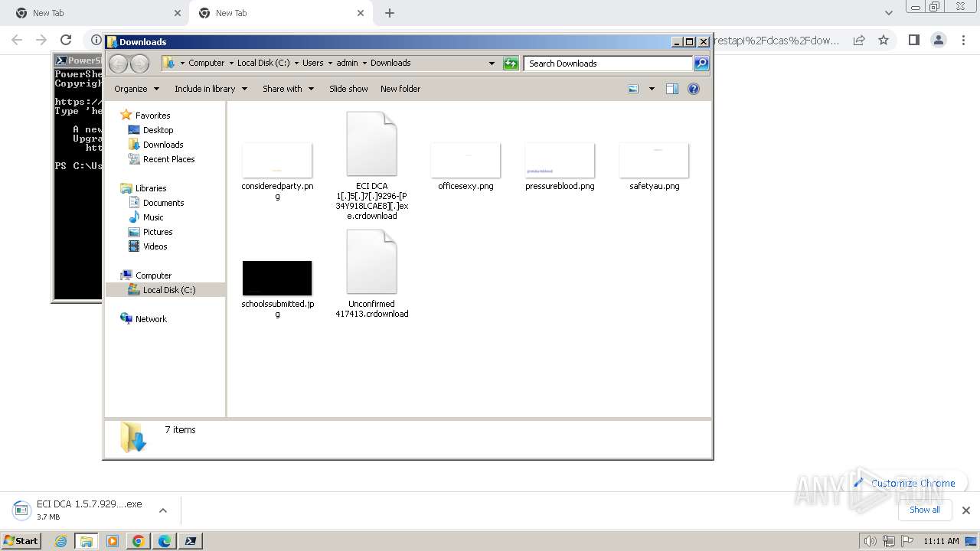The image size is (980, 551).
Task: Open Include in library dropdown
Action: tap(211, 89)
